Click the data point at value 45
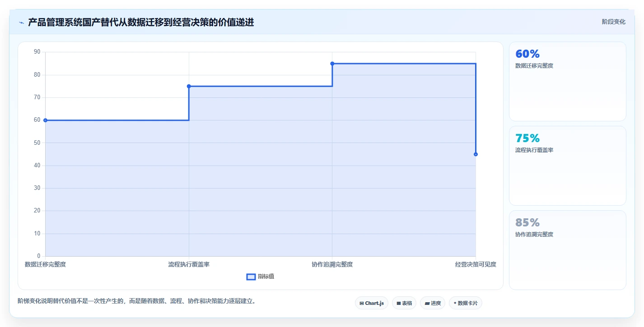 (476, 154)
